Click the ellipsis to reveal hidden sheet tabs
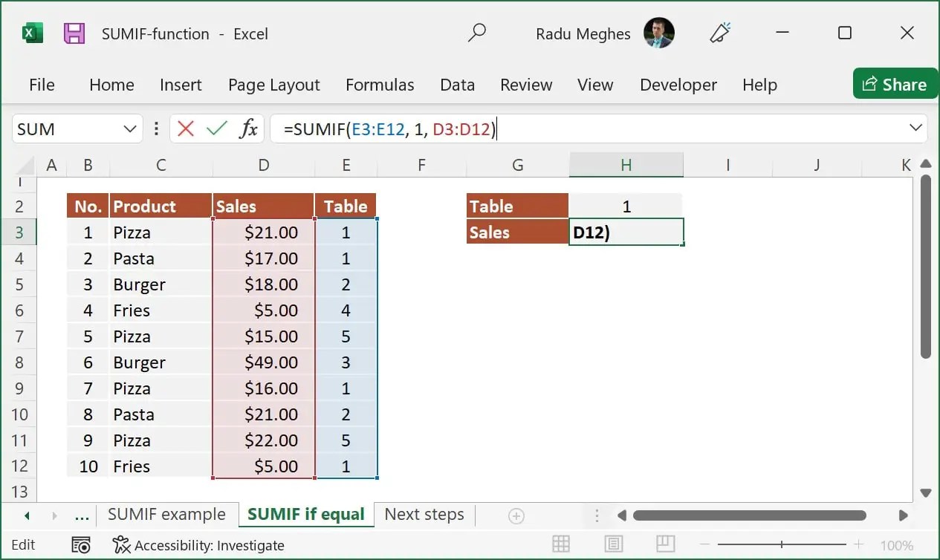This screenshot has height=560, width=940. point(82,514)
